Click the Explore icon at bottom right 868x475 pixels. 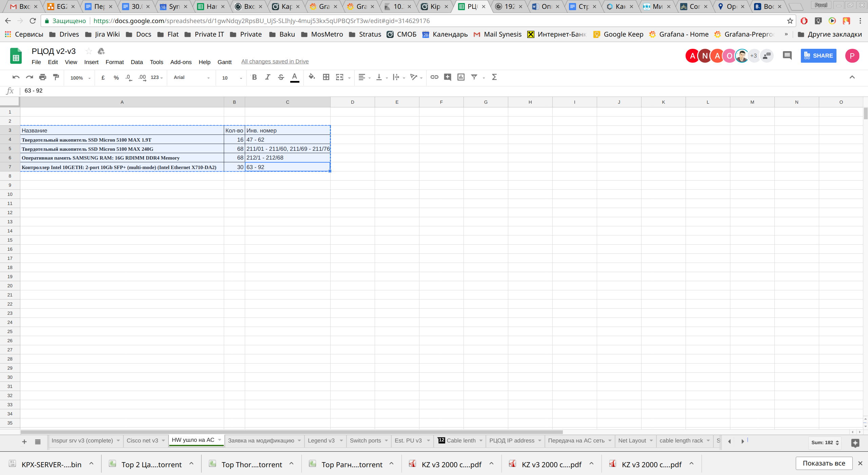(x=855, y=443)
